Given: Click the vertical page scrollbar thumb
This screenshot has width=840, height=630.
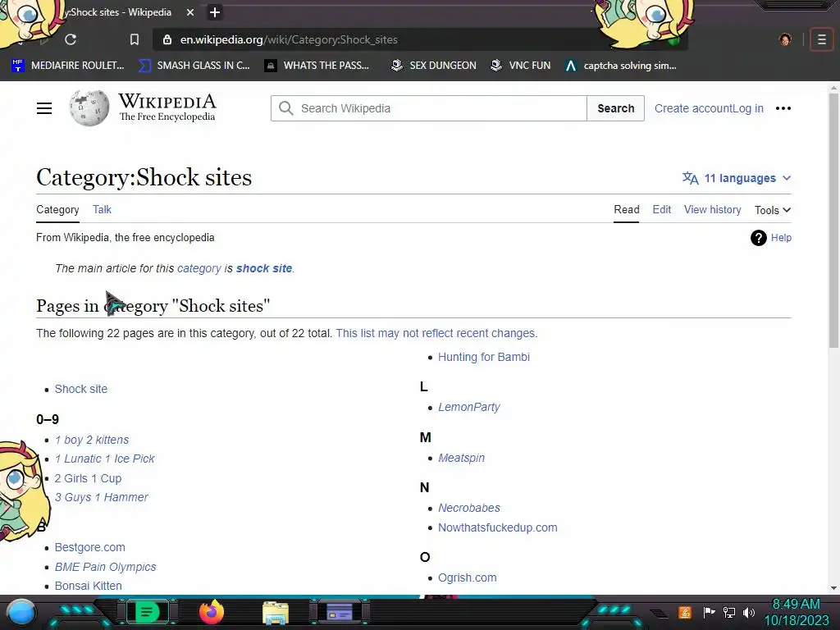Looking at the screenshot, I should (833, 221).
